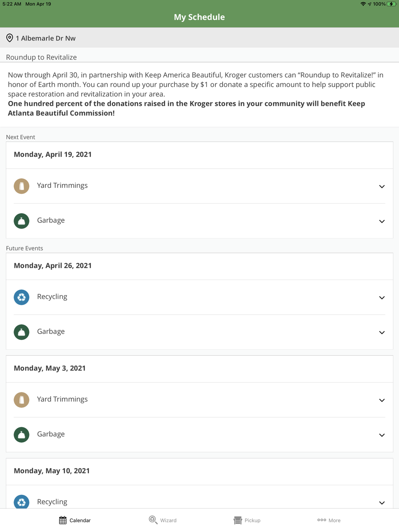Tap the location pin icon
The height and width of the screenshot is (532, 399).
coord(10,38)
